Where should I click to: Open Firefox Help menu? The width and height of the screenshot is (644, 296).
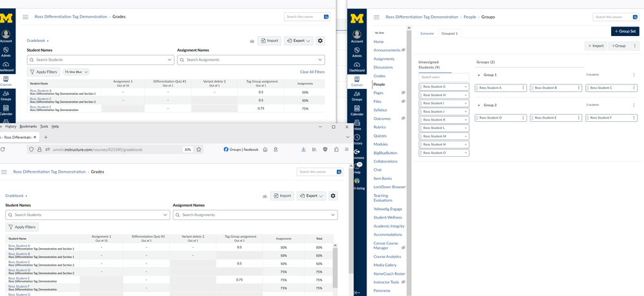point(55,126)
